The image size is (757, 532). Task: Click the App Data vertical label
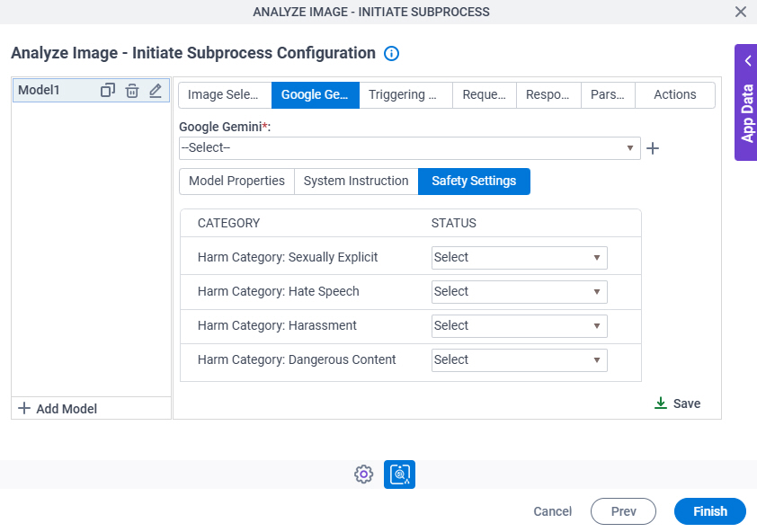[747, 113]
